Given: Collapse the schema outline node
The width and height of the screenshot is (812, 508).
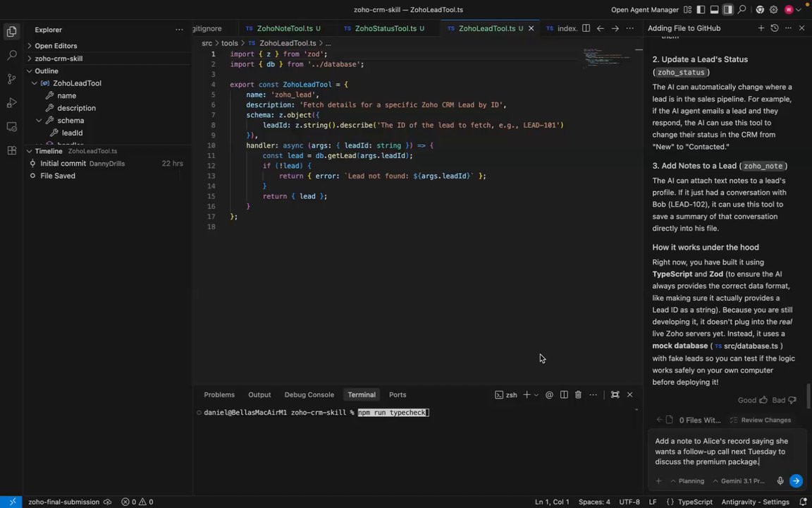Looking at the screenshot, I should point(39,120).
